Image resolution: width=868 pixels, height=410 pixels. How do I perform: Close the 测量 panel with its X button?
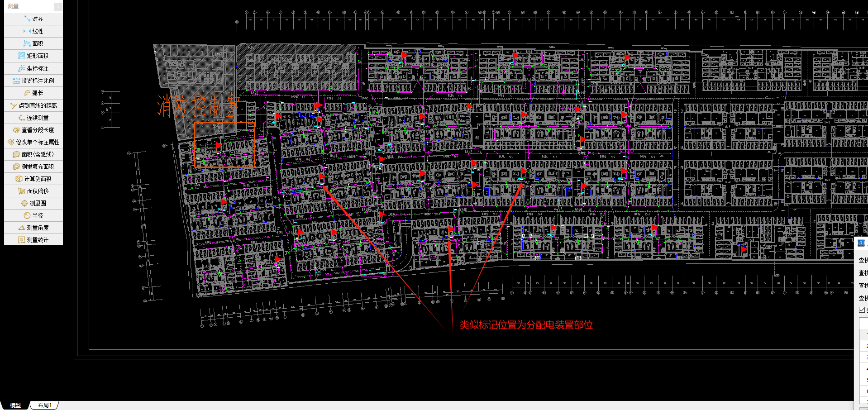[58, 6]
